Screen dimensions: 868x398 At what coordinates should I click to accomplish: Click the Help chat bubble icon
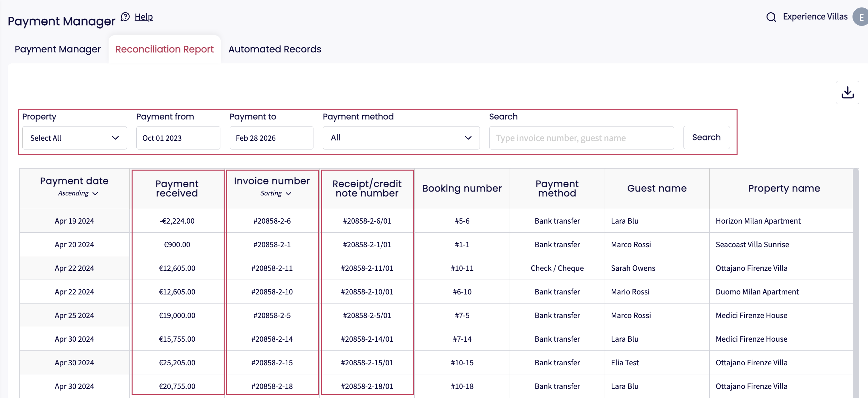pos(125,17)
